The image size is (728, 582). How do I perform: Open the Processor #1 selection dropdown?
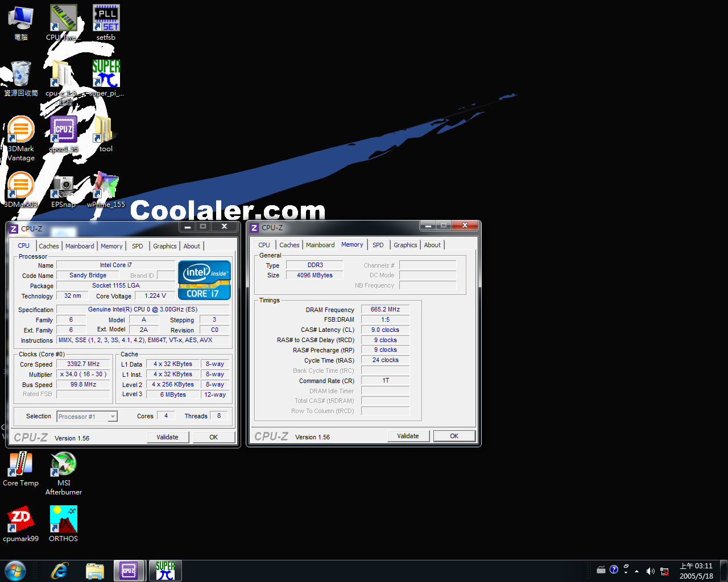click(x=87, y=417)
